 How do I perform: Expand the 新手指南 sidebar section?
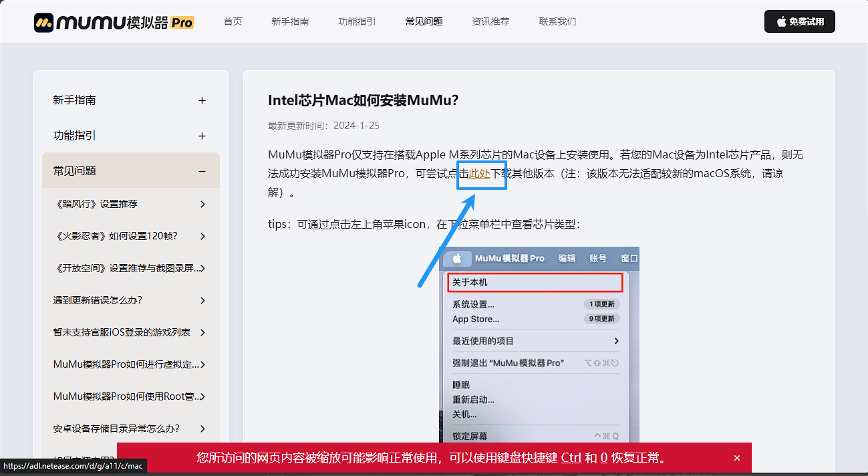(x=202, y=101)
